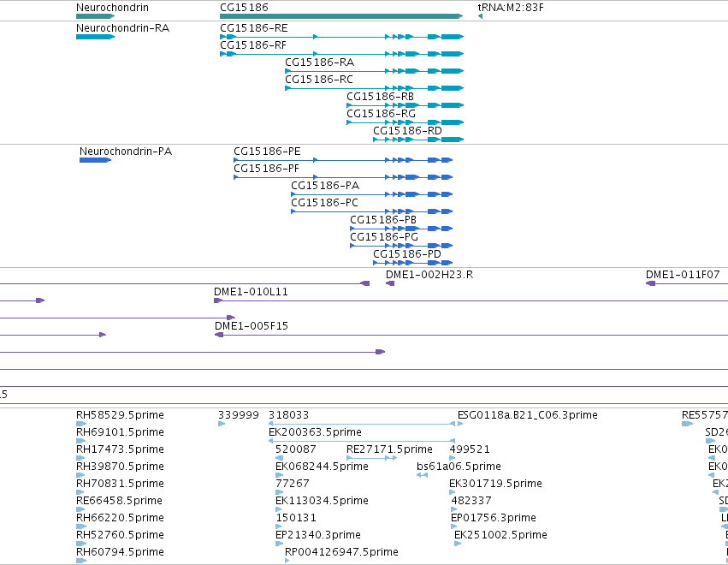This screenshot has width=728, height=565.
Task: Select EST RH17473.5prime
Action: click(120, 449)
